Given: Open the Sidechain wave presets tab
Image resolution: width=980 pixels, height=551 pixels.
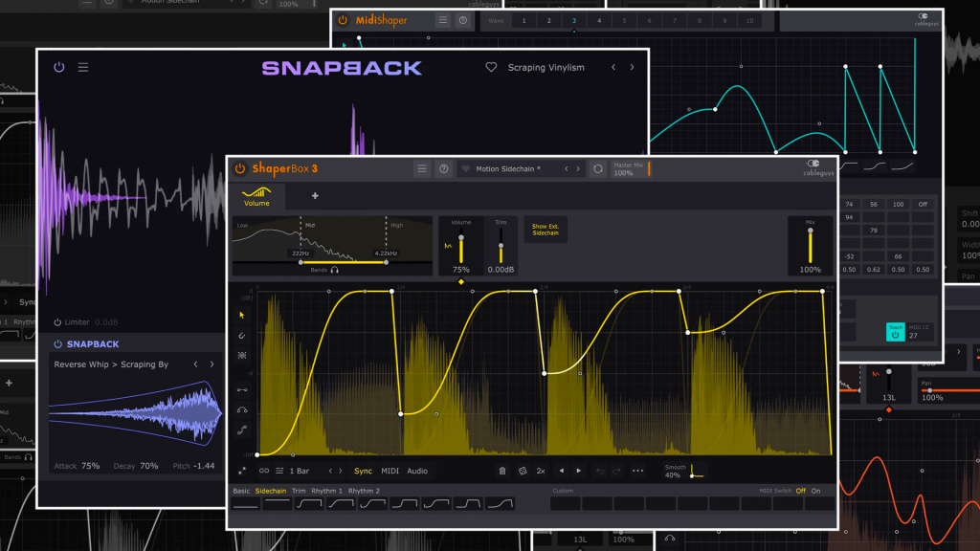Looking at the screenshot, I should click(271, 491).
